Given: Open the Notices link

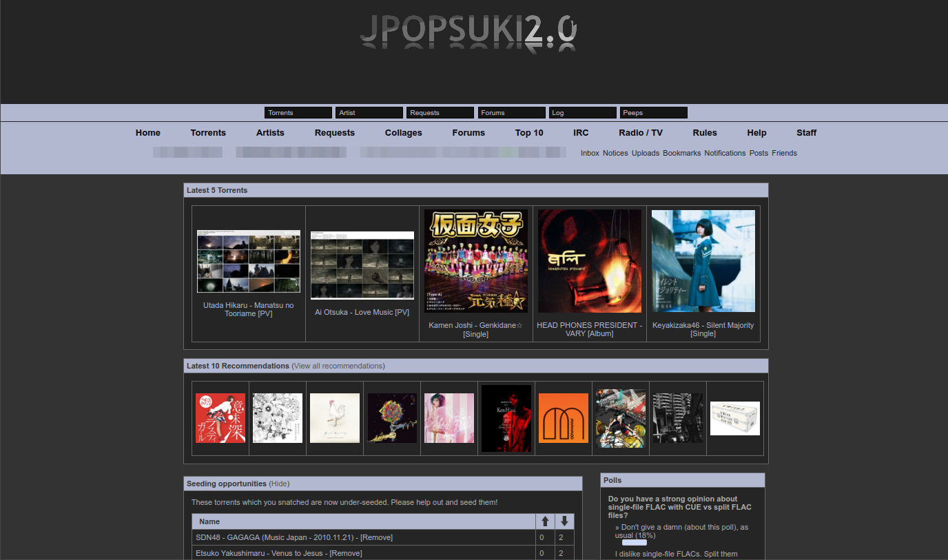Looking at the screenshot, I should (x=615, y=153).
